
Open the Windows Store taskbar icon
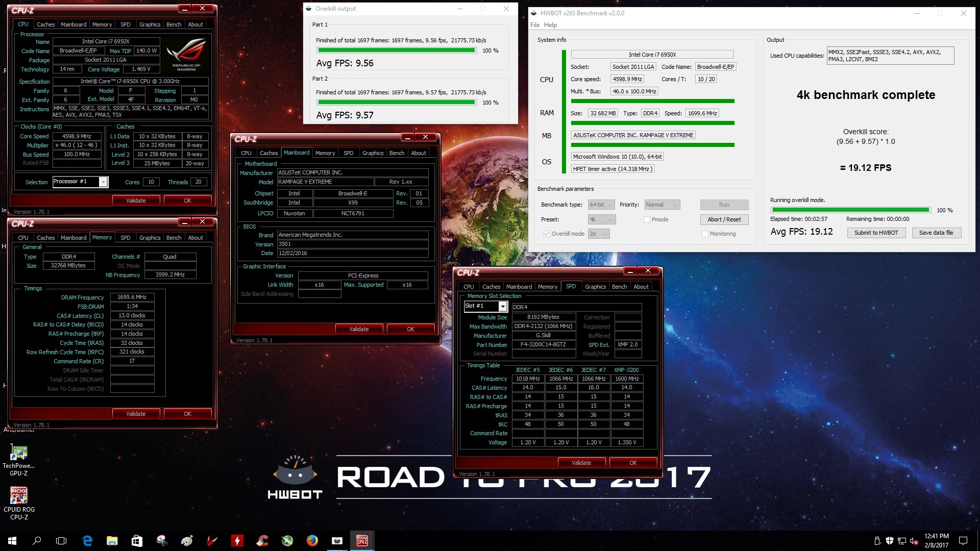(137, 541)
